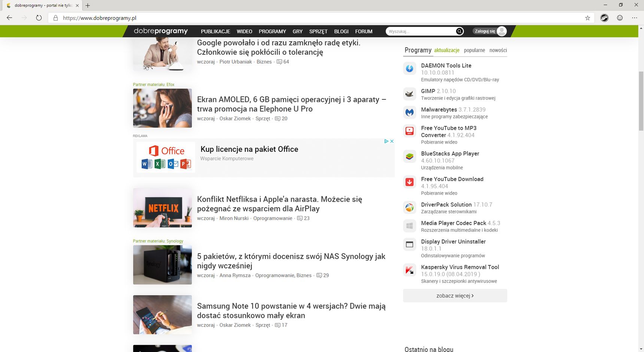Click the Elephone phone article thumbnail
This screenshot has height=352, width=644.
[x=162, y=108]
